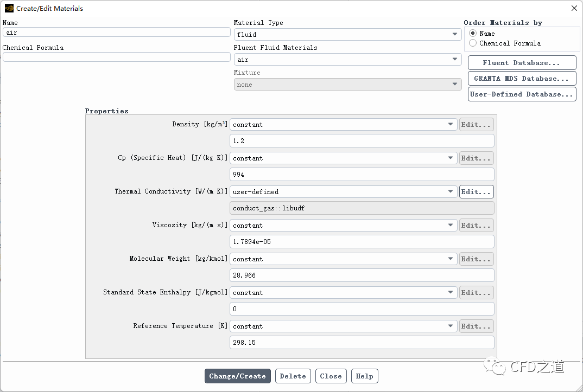Click the material Name input field
The image size is (583, 392).
click(116, 33)
